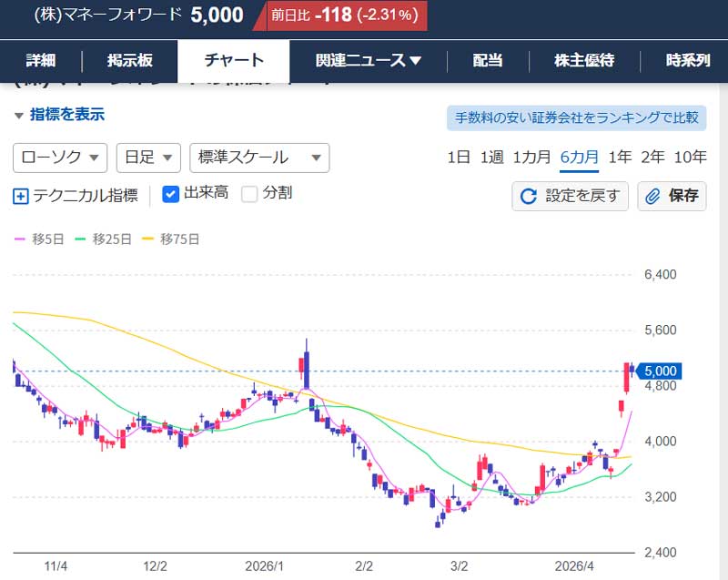The image size is (728, 580).
Task: Collapse the 指標を表示 section triangle
Action: pos(18,115)
